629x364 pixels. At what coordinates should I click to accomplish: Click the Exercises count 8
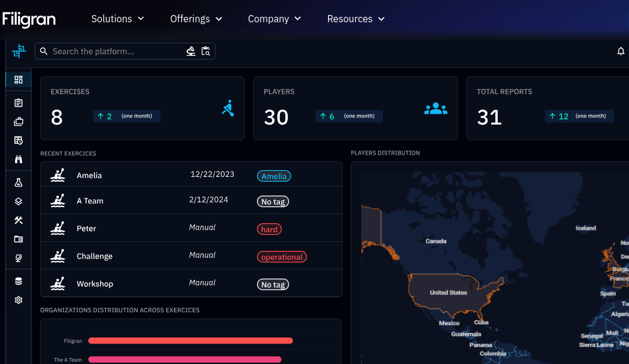click(57, 117)
